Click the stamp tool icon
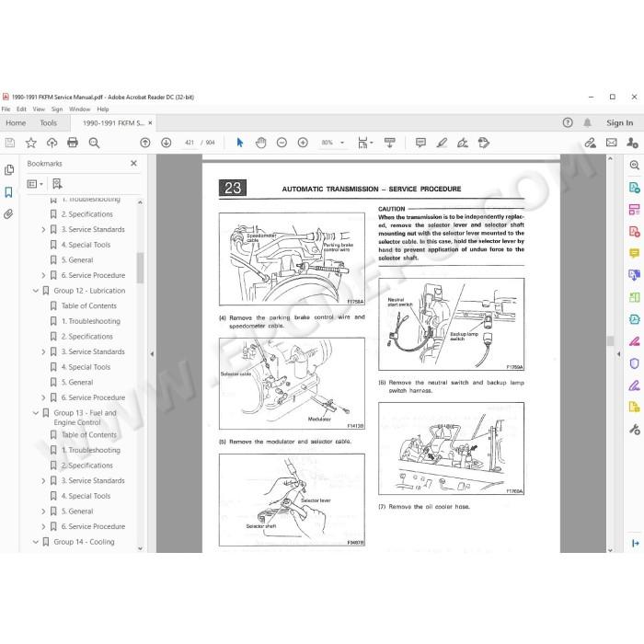644x644 pixels. pyautogui.click(x=484, y=143)
